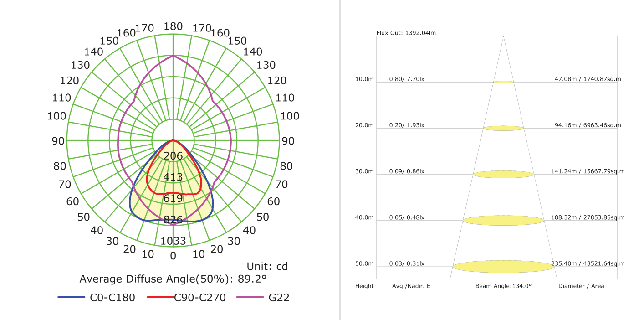Select the C90-C270 legend label
644x320 pixels.
(x=200, y=298)
